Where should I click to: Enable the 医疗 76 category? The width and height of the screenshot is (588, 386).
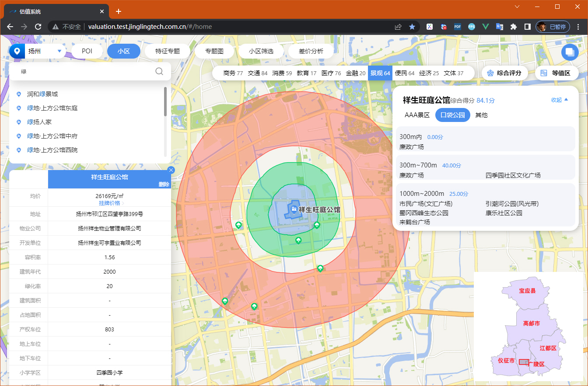pyautogui.click(x=332, y=73)
